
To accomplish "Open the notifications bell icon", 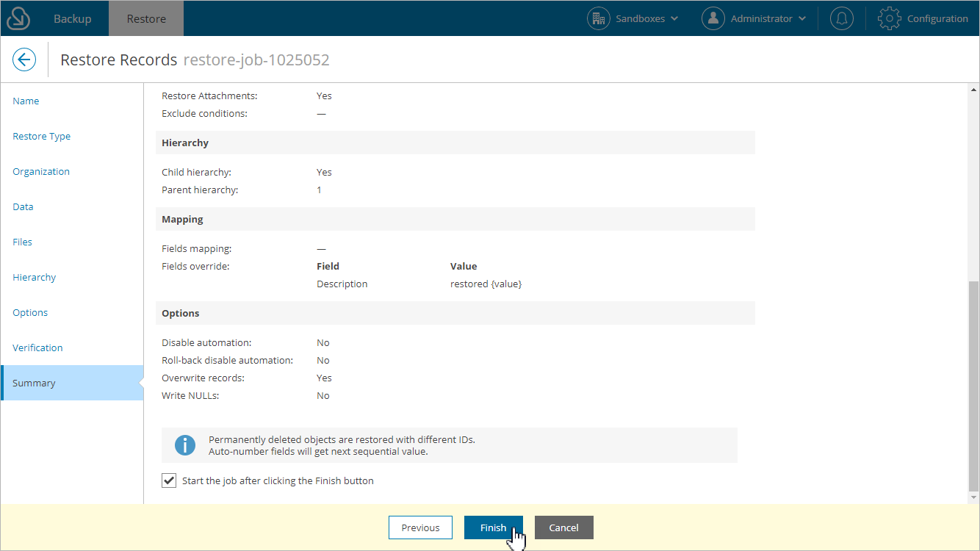I will coord(842,18).
